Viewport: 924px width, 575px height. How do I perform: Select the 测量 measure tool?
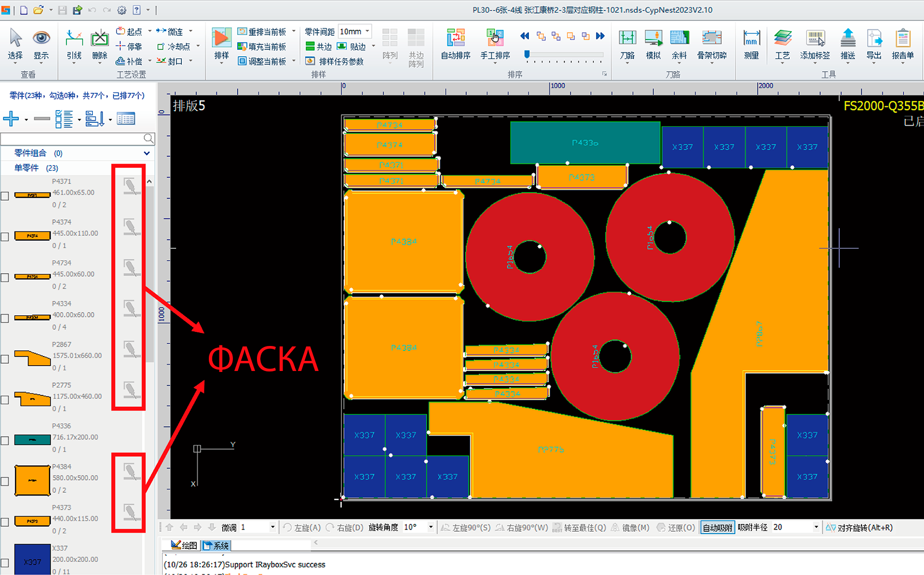pos(751,38)
